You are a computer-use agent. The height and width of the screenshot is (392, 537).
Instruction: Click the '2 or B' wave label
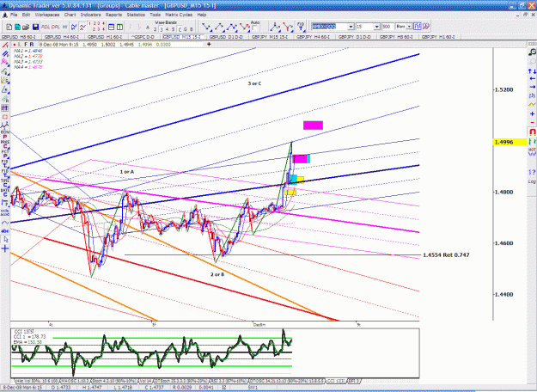point(217,274)
